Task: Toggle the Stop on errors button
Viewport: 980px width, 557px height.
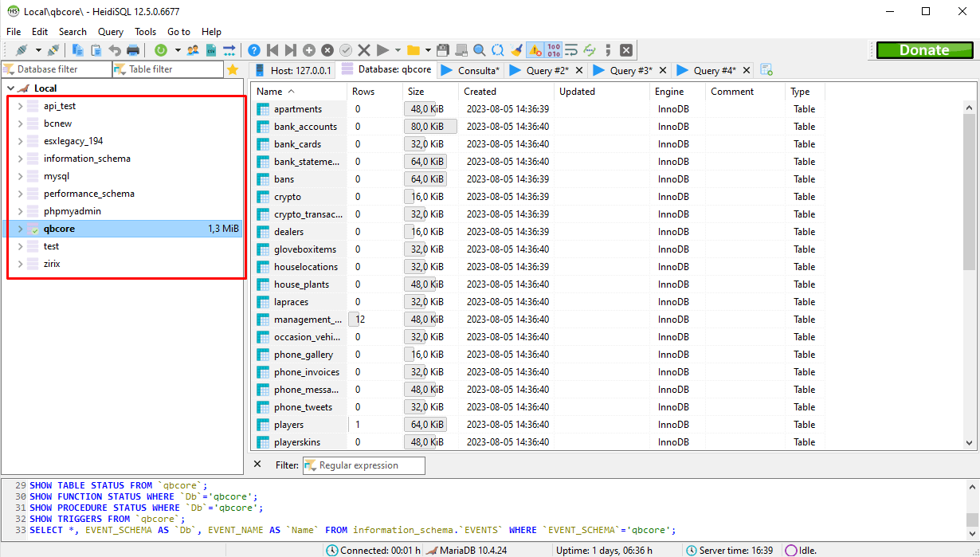Action: (535, 50)
